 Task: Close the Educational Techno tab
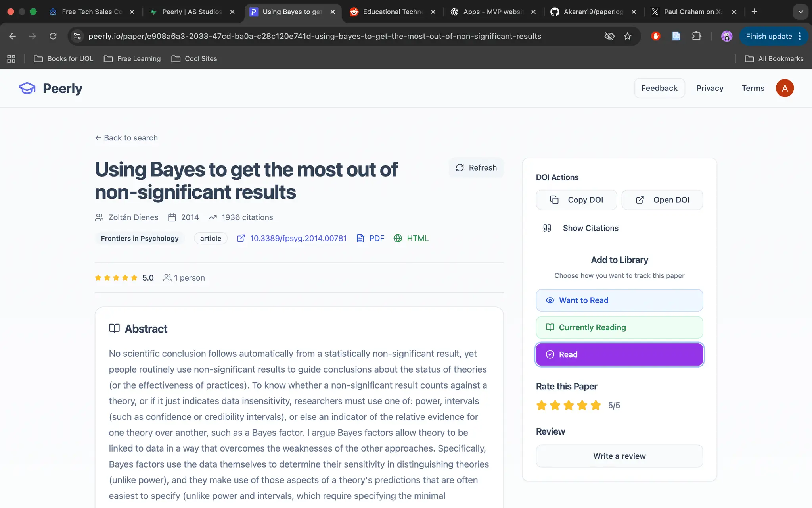tap(433, 12)
